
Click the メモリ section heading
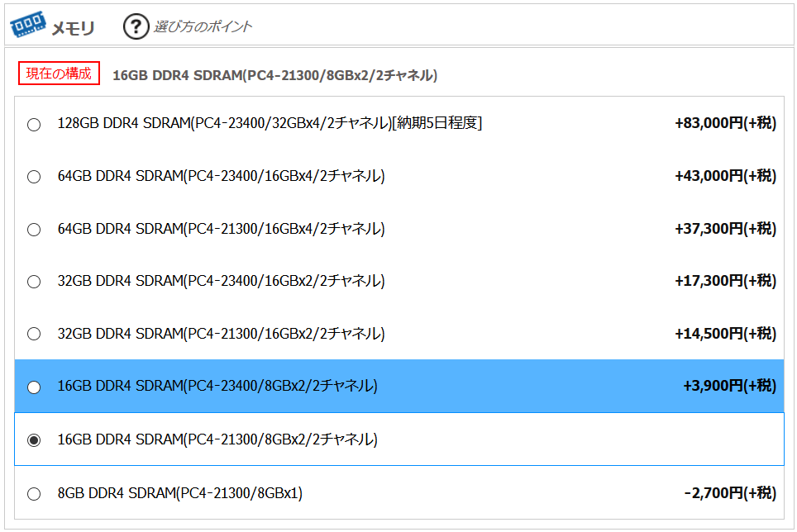click(x=74, y=28)
